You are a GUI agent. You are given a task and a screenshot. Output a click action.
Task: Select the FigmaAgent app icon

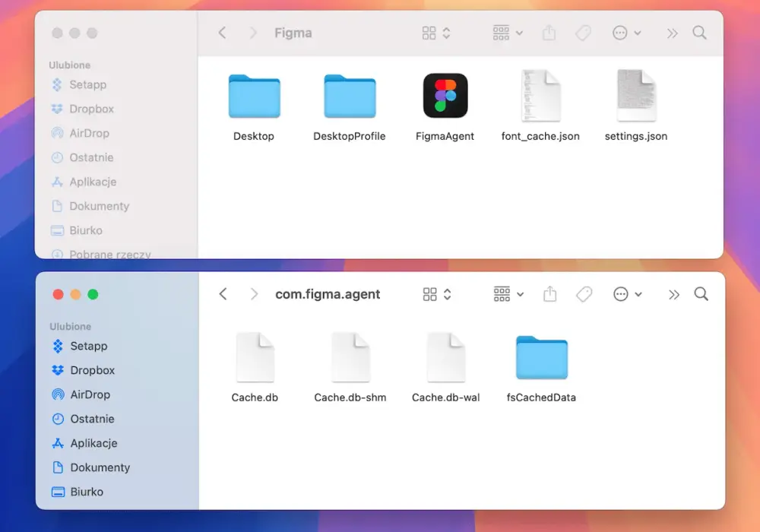click(445, 96)
